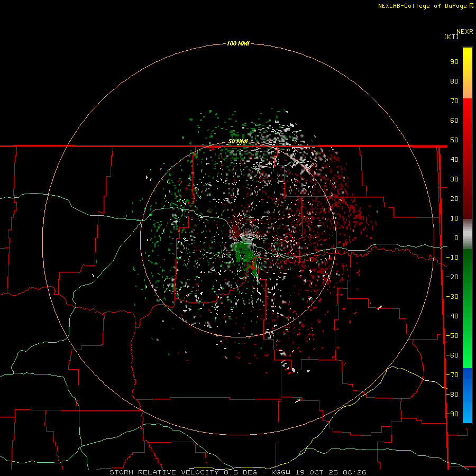Click the dense green inbound velocity cluster near radar center

244,252
